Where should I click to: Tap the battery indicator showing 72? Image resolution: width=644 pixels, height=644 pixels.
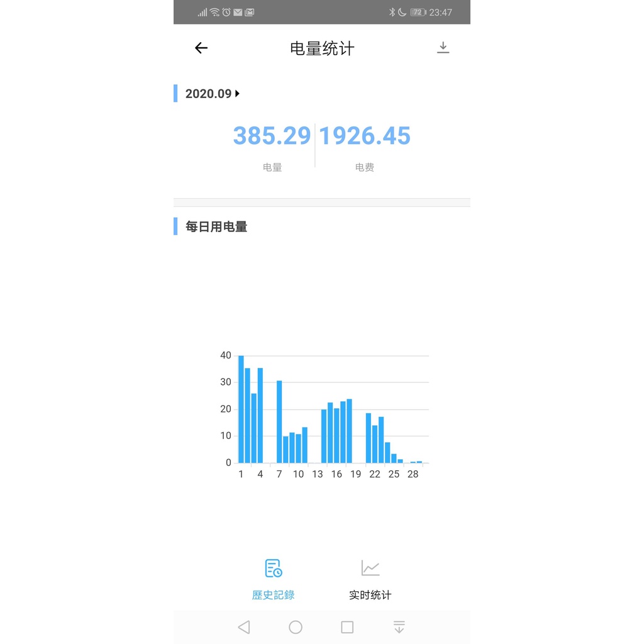click(x=418, y=12)
